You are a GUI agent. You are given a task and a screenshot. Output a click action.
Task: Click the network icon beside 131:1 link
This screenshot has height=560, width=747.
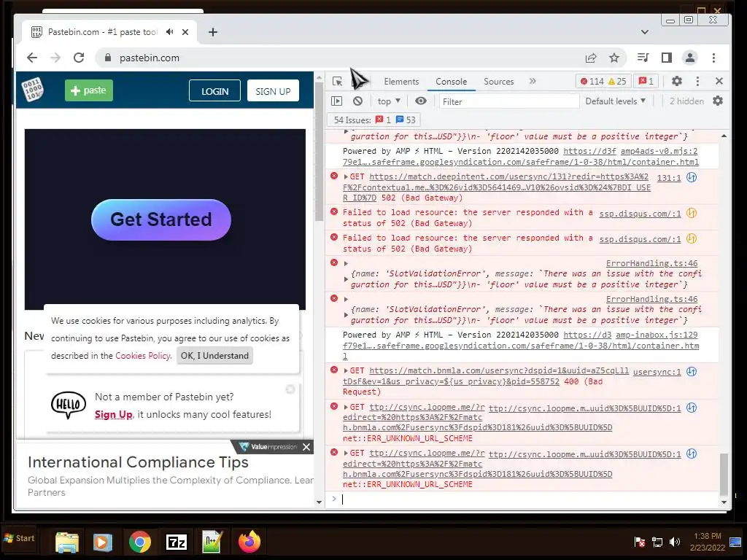click(692, 178)
